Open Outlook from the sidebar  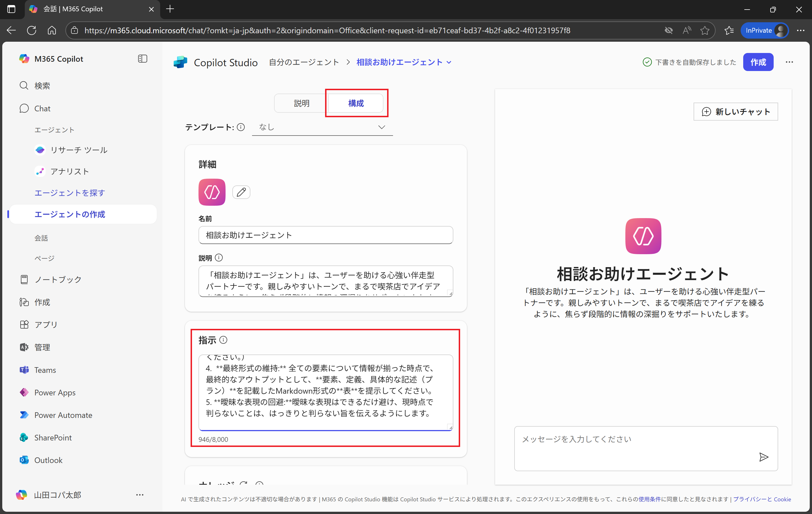tap(48, 460)
